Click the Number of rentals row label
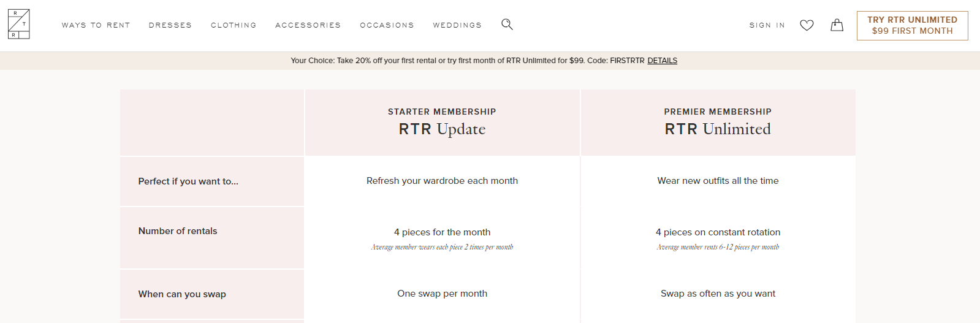This screenshot has height=323, width=980. pos(178,231)
